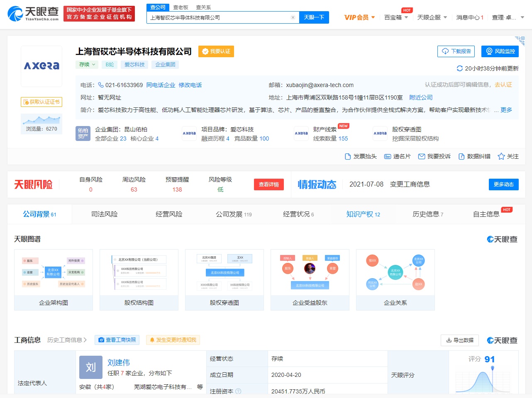
Task: Click 发生变更时通知我 button
Action: 173,340
